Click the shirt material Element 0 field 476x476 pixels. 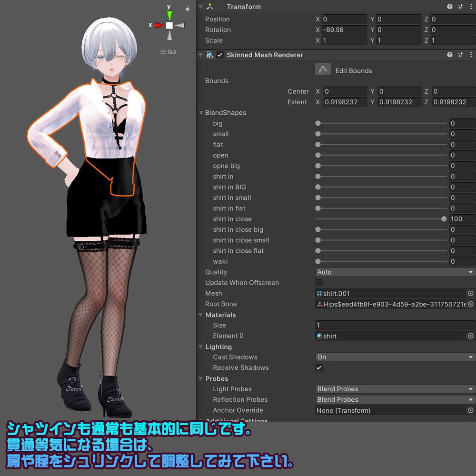tap(390, 336)
